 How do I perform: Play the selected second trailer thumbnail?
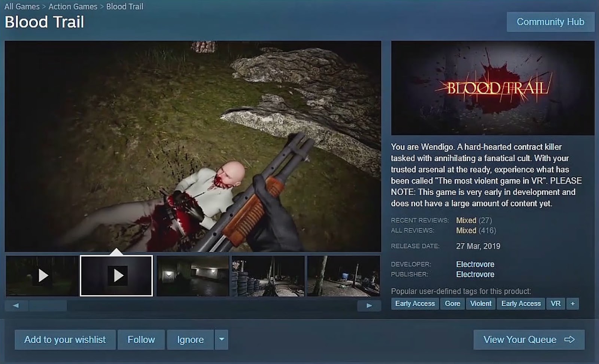click(x=116, y=276)
